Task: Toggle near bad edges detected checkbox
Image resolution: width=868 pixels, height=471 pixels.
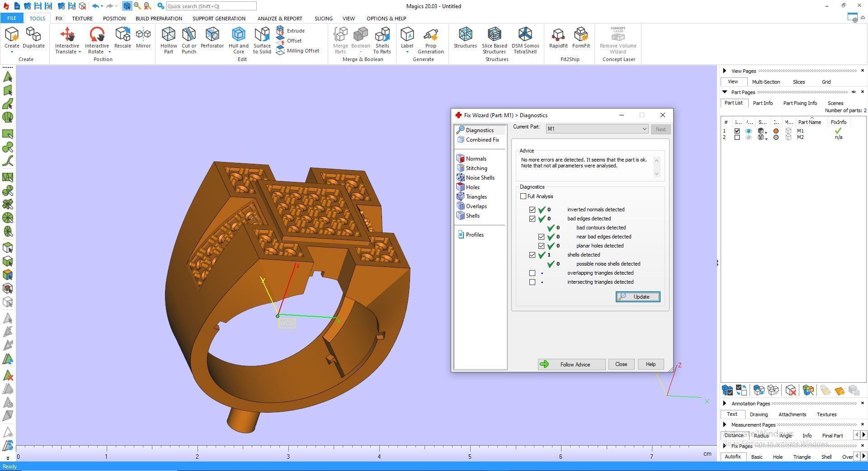Action: [x=541, y=237]
